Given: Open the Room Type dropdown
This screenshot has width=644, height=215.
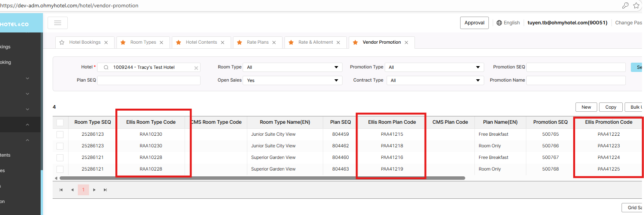Looking at the screenshot, I should pyautogui.click(x=292, y=67).
